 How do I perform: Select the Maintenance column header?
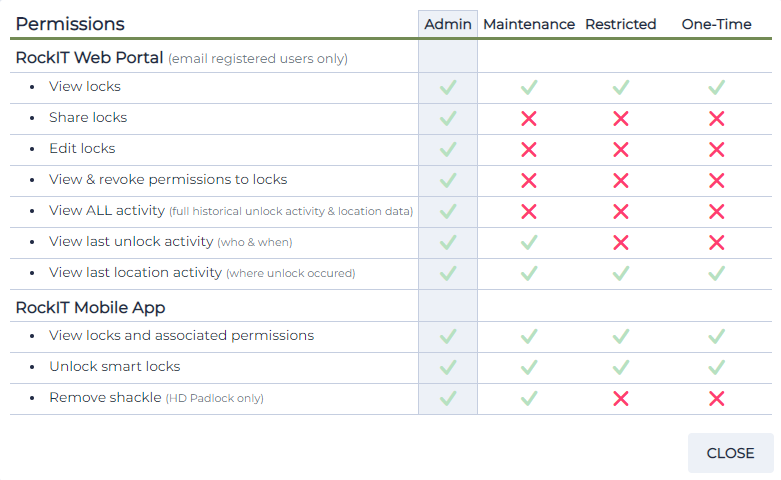pyautogui.click(x=529, y=24)
